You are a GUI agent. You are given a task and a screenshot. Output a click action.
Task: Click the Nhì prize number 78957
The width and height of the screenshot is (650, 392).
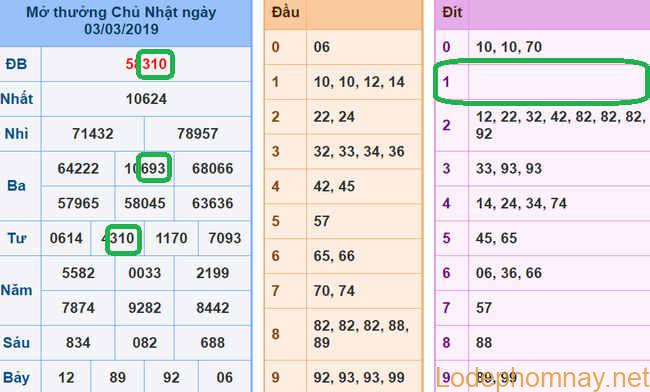(197, 134)
